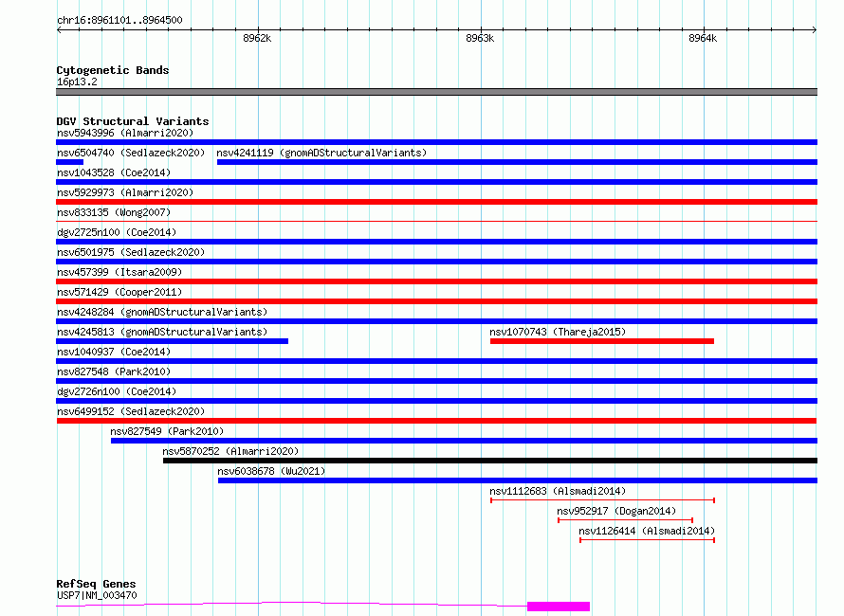This screenshot has width=844, height=616.
Task: Click the nsv1070743 (Thareja2015) red bar
Action: (602, 341)
